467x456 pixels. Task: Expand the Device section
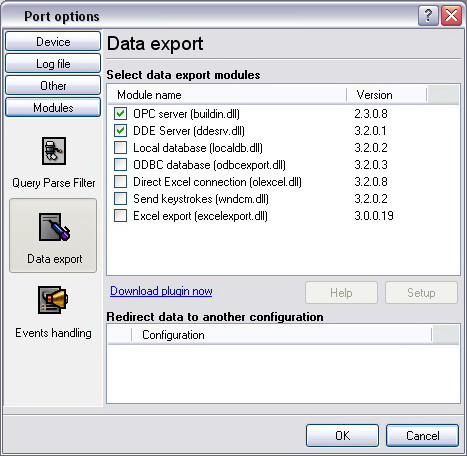click(53, 41)
